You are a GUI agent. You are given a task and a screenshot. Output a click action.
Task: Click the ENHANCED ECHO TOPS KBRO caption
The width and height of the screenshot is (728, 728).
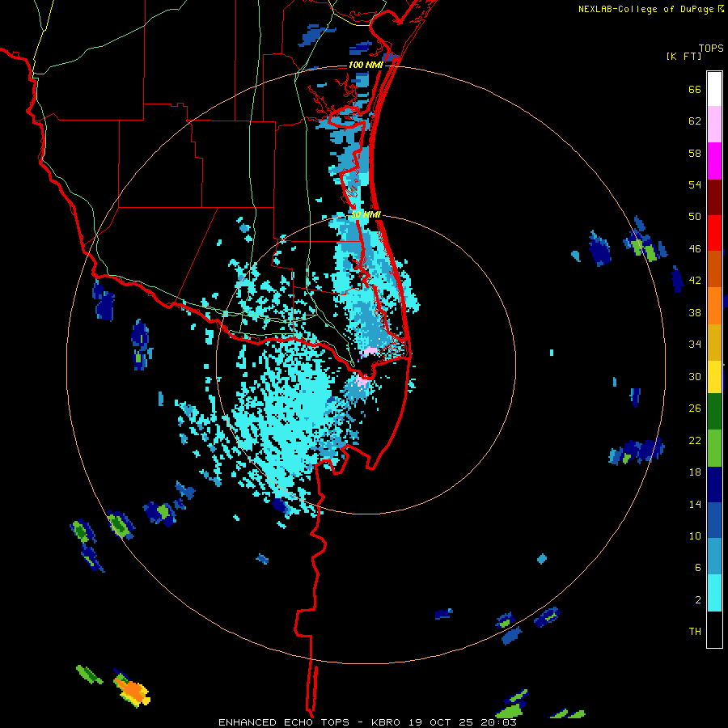[367, 722]
